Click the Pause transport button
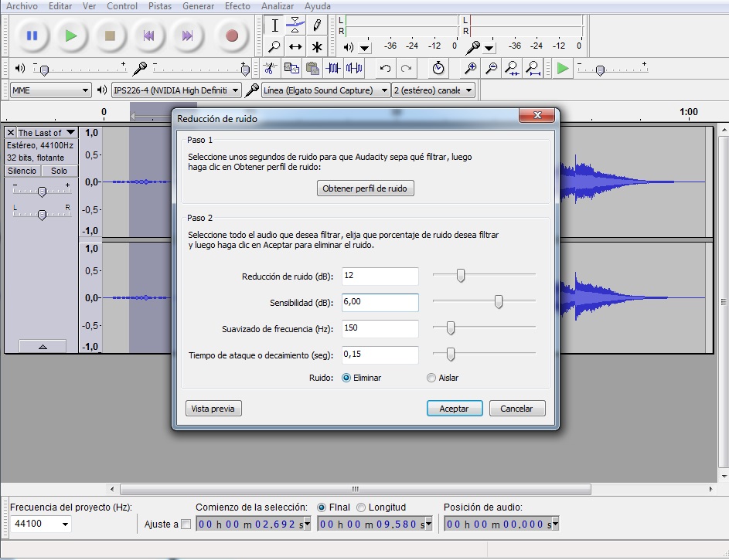Image resolution: width=729 pixels, height=560 pixels. click(x=32, y=36)
